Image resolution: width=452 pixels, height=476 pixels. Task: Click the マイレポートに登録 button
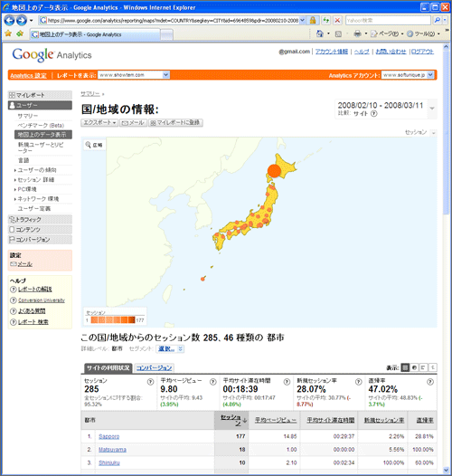tap(175, 123)
